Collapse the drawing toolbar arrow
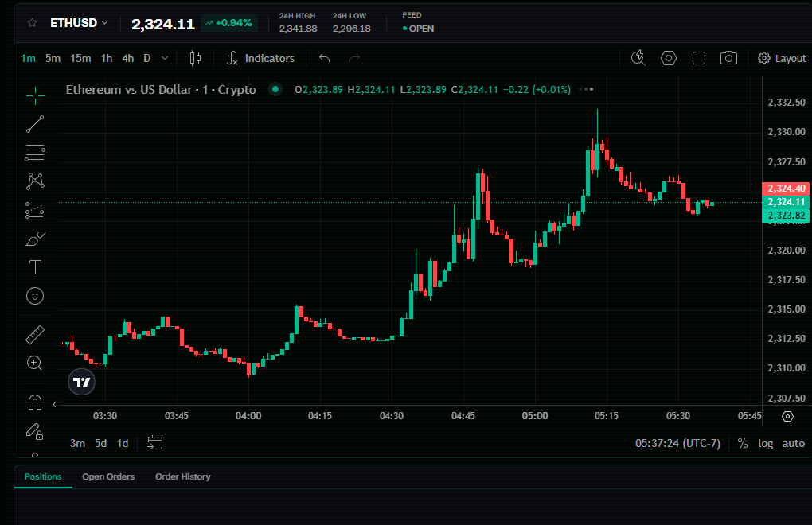 (54, 404)
